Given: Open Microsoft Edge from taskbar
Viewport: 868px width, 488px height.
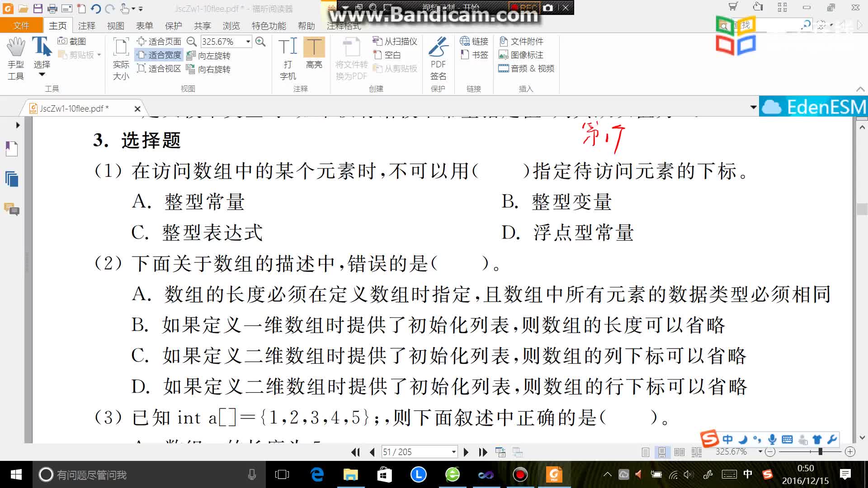Looking at the screenshot, I should [317, 474].
